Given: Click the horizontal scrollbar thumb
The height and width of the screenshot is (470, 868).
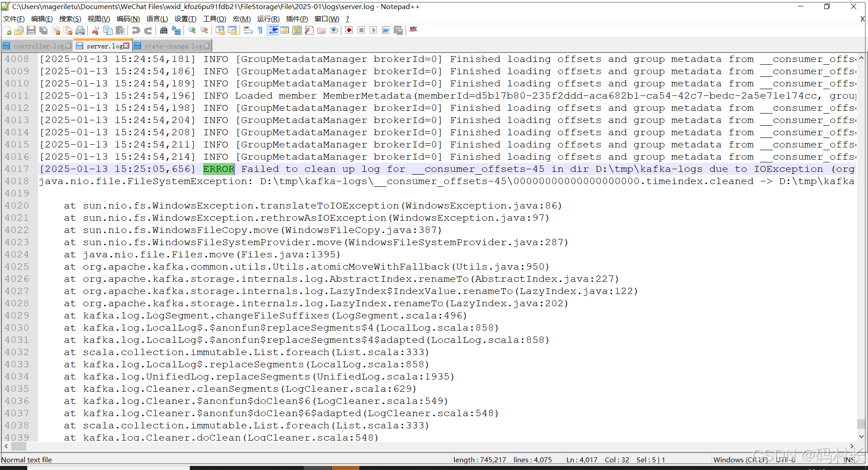Looking at the screenshot, I should pyautogui.click(x=19, y=446).
